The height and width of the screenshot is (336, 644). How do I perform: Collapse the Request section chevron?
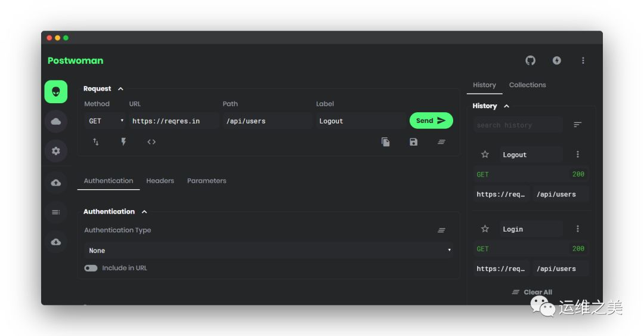tap(120, 89)
